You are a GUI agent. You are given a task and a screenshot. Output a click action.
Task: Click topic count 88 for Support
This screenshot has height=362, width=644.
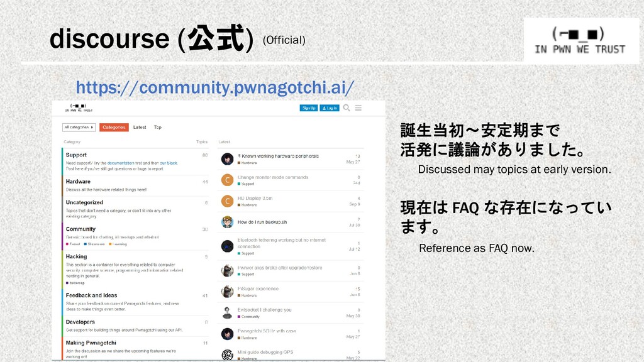point(205,155)
